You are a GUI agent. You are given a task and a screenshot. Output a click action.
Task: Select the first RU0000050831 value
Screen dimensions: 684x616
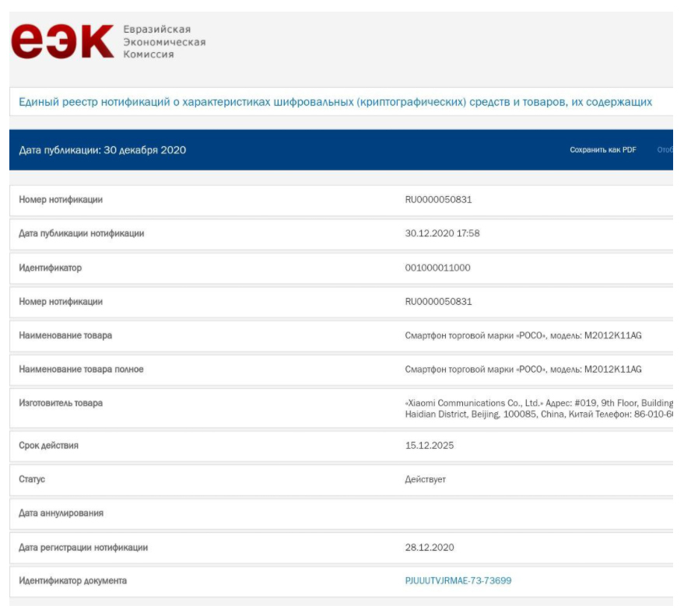[x=438, y=200]
